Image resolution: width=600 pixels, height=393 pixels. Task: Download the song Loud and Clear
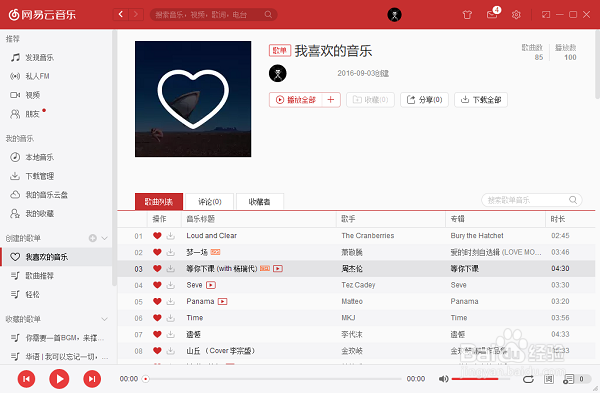(171, 236)
